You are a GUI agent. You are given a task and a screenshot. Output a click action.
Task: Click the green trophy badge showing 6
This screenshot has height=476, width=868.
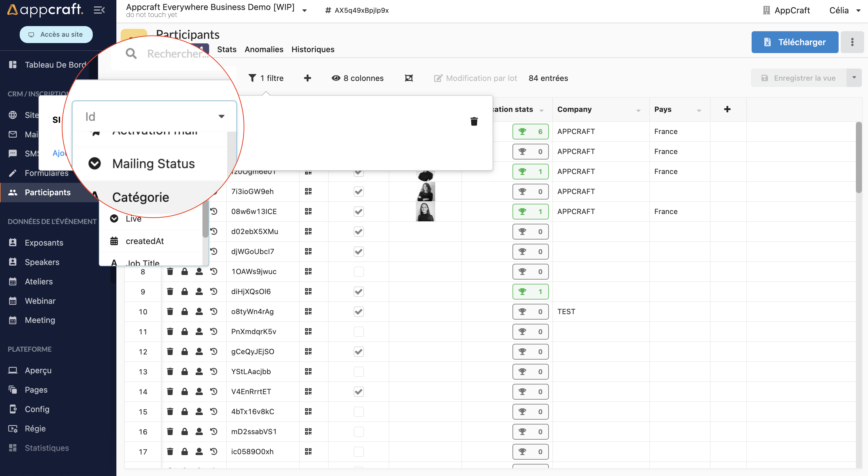coord(530,132)
